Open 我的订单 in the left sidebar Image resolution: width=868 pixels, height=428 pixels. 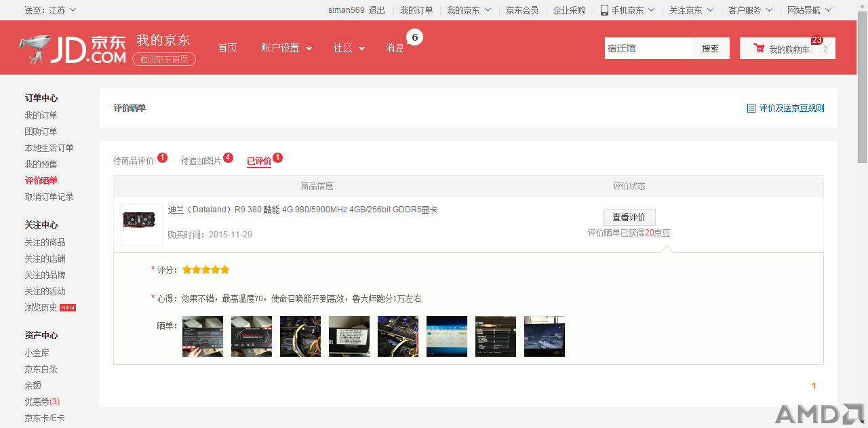pos(41,115)
